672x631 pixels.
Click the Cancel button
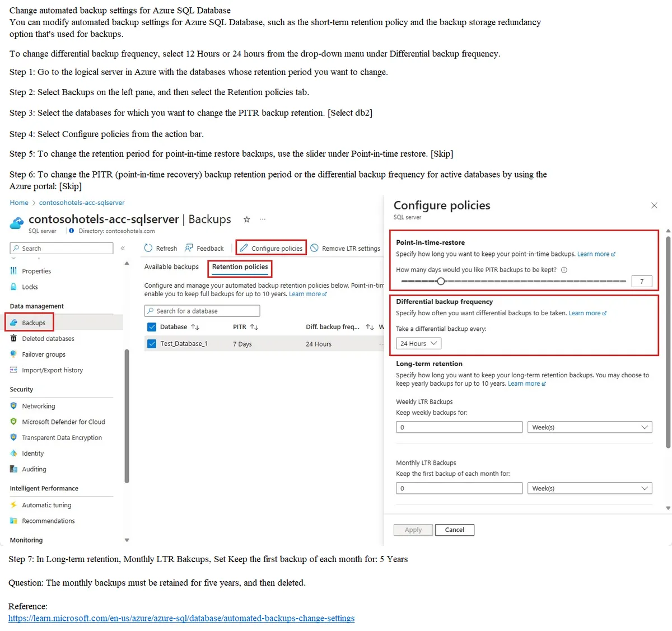pyautogui.click(x=455, y=530)
